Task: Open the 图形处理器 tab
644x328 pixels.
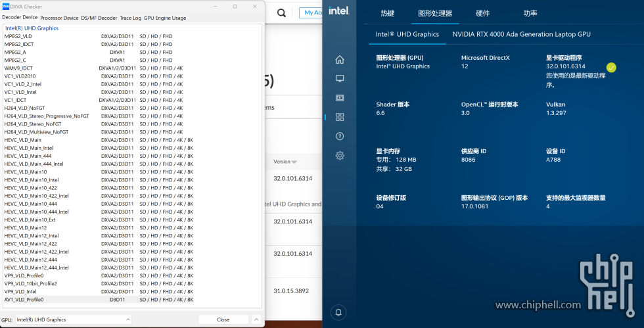Action: pos(435,13)
